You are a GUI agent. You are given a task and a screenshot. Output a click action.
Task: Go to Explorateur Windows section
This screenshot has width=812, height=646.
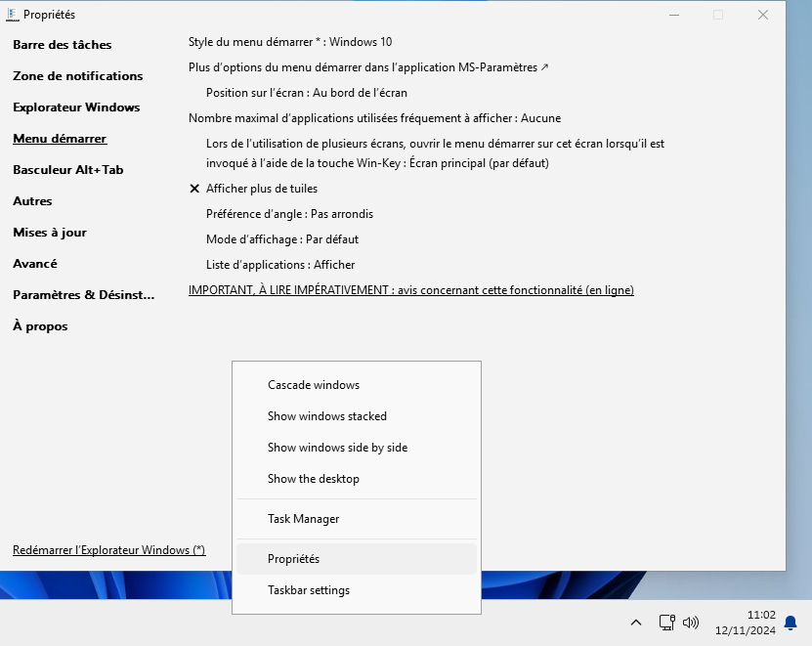coord(76,108)
